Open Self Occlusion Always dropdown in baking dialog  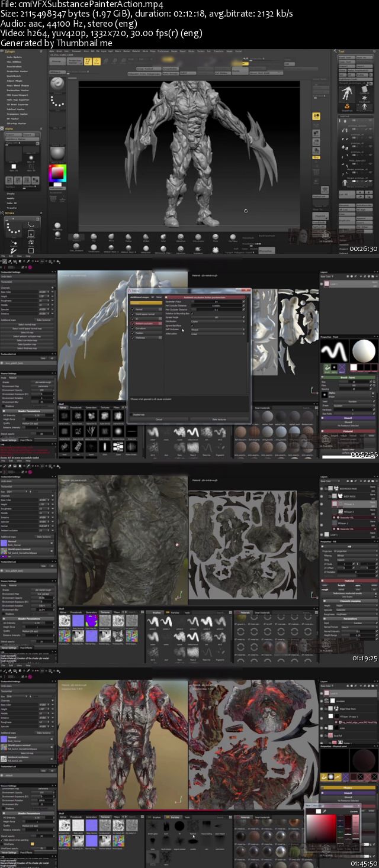click(x=218, y=330)
